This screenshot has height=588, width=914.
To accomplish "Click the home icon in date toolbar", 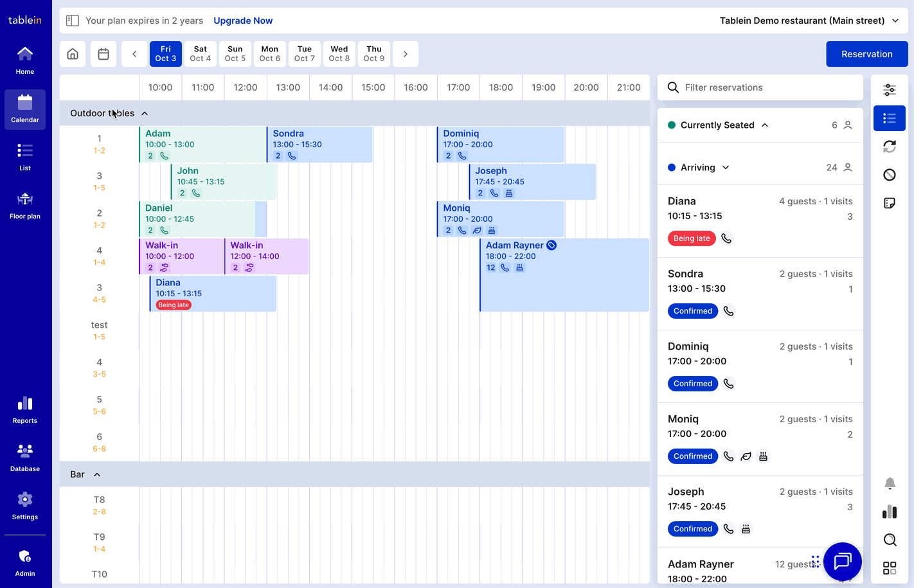I will tap(73, 54).
